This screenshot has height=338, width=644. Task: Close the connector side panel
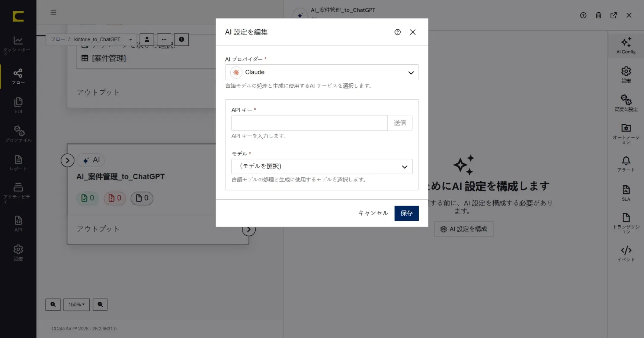[x=629, y=15]
